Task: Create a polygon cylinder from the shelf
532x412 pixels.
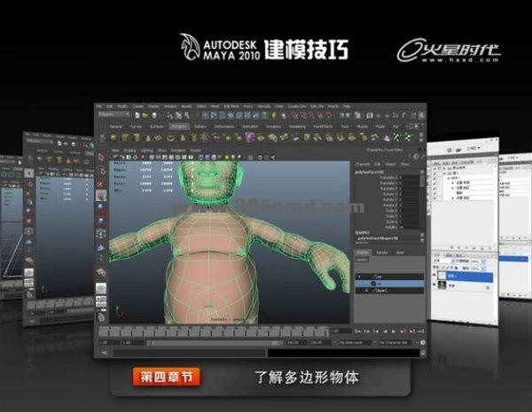Action: click(137, 137)
